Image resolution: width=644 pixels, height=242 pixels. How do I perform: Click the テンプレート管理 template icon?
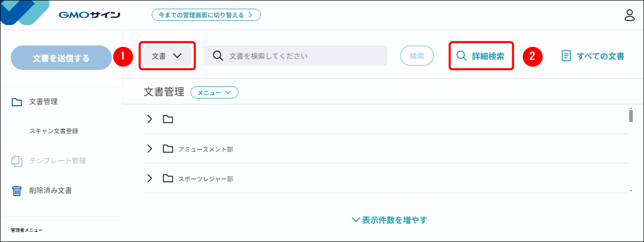[x=17, y=161]
